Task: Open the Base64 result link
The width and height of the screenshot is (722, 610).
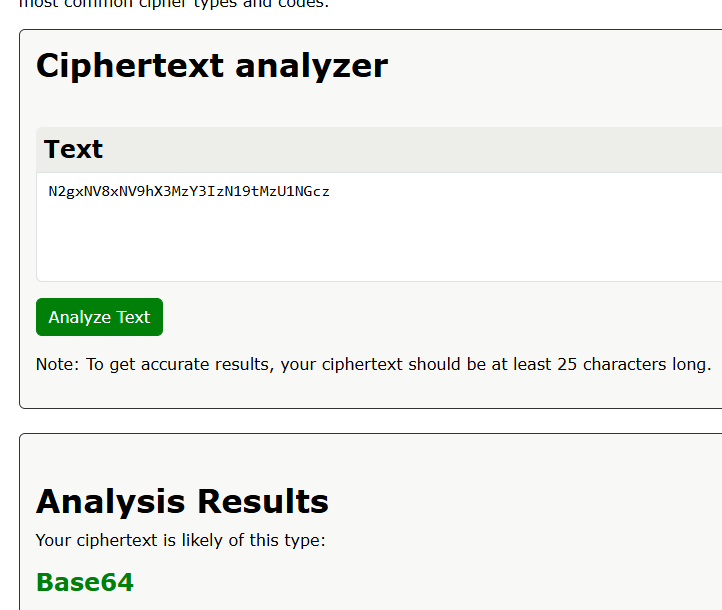Action: point(84,582)
